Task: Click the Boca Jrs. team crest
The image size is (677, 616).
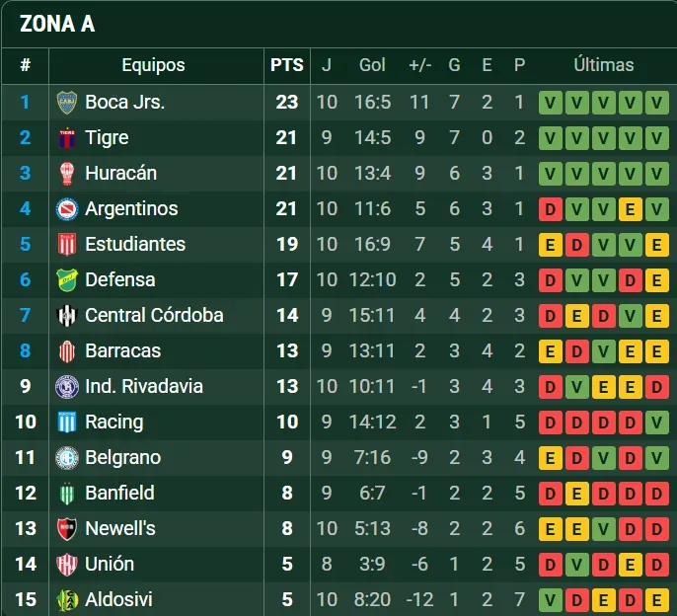Action: pyautogui.click(x=67, y=102)
